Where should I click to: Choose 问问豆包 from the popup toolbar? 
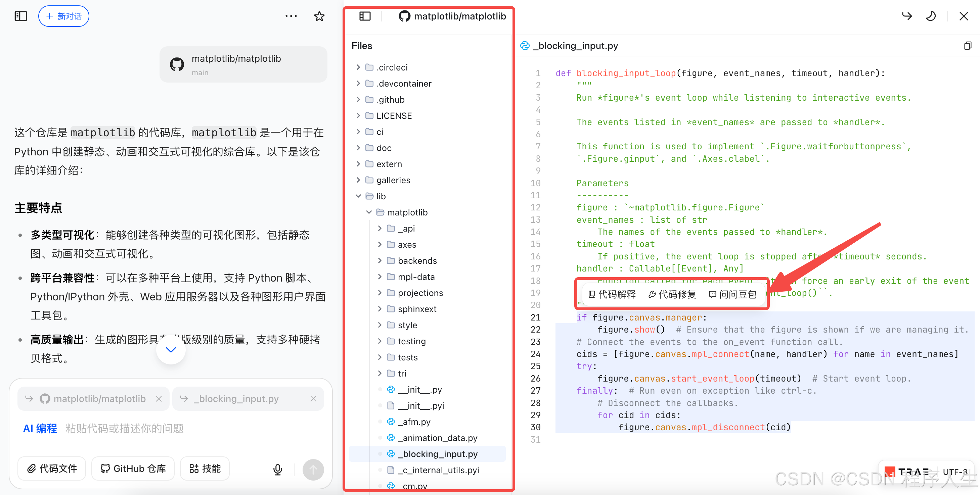pos(732,294)
